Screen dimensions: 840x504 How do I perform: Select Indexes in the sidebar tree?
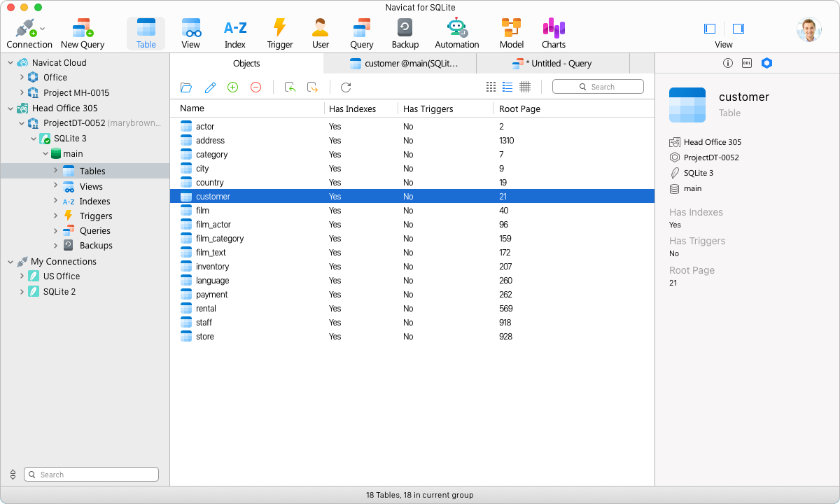94,201
